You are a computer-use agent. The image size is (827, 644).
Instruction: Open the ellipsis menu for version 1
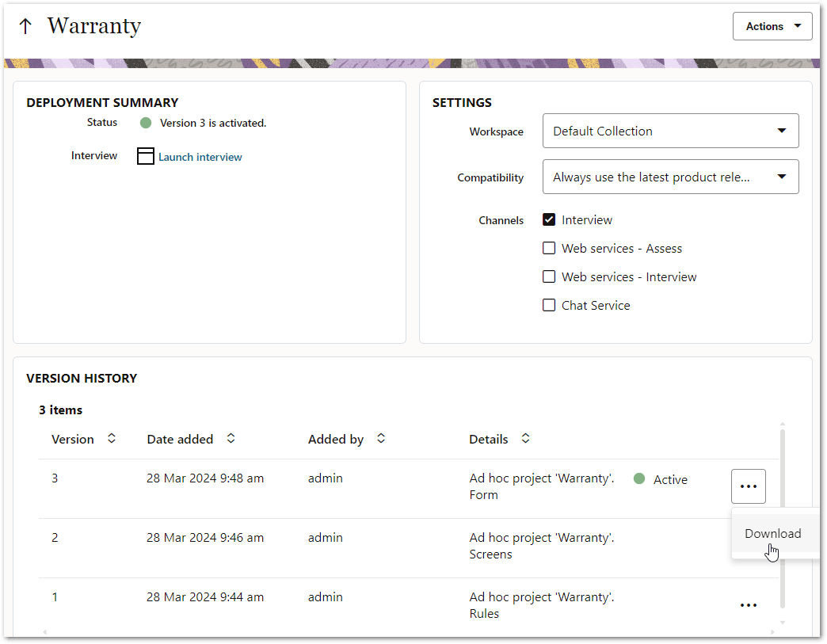pos(748,604)
